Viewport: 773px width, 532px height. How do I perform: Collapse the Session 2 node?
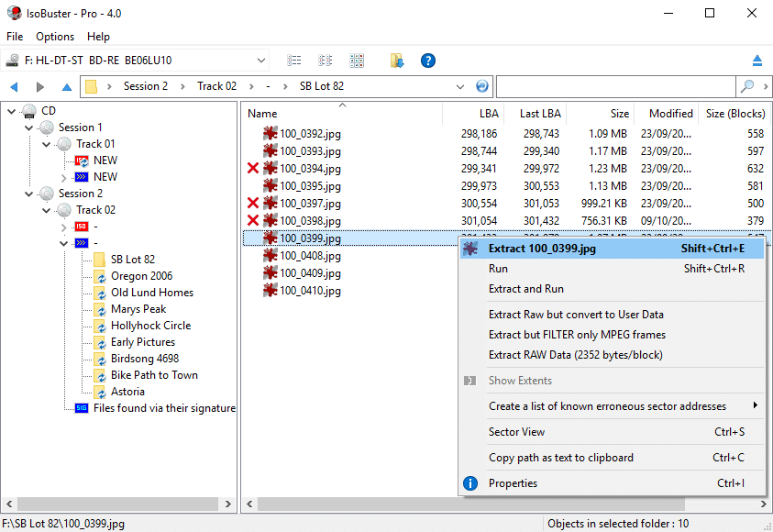29,194
